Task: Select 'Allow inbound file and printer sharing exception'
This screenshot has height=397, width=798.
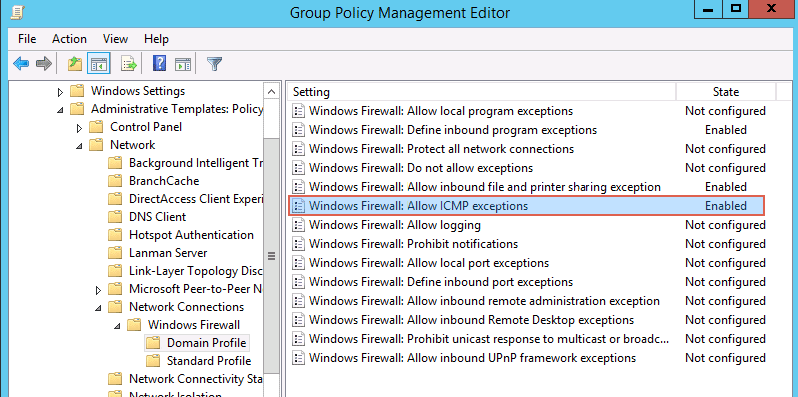Action: pyautogui.click(x=484, y=187)
